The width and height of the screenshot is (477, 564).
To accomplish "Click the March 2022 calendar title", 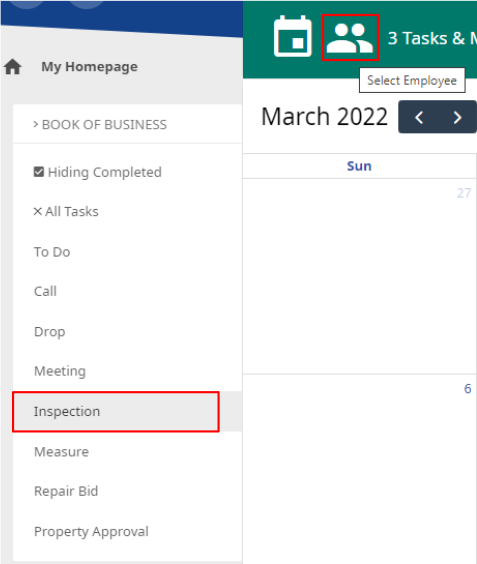I will pyautogui.click(x=324, y=117).
